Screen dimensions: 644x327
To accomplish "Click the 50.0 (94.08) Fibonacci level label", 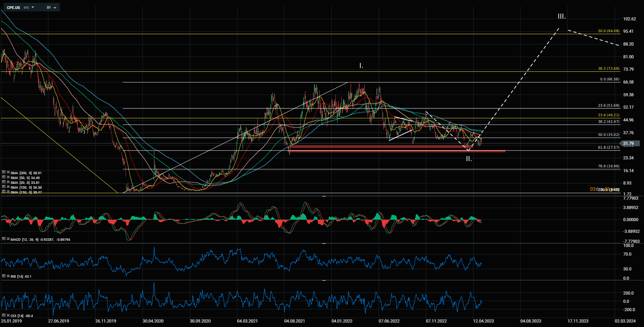I will [x=609, y=31].
